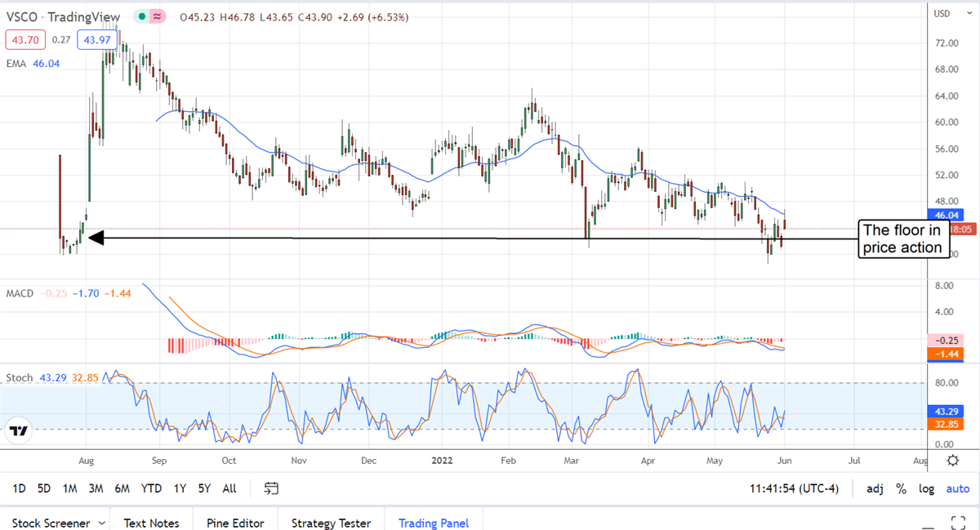Viewport: 980px width, 530px height.
Task: Open chart settings gear icon
Action: (x=952, y=461)
